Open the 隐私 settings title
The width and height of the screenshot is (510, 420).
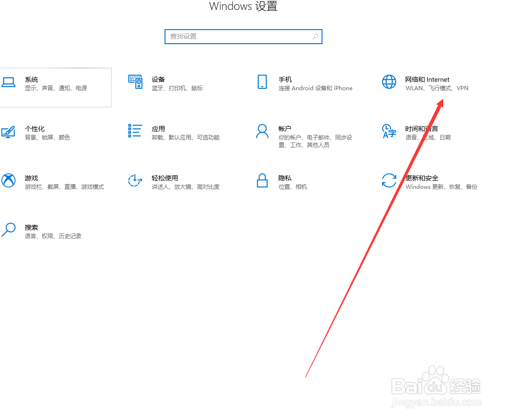tap(285, 178)
